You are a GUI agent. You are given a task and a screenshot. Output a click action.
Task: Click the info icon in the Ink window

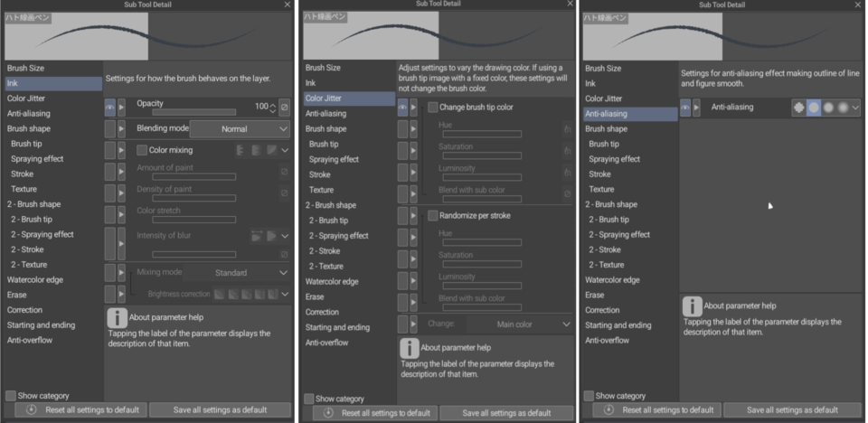tap(117, 318)
